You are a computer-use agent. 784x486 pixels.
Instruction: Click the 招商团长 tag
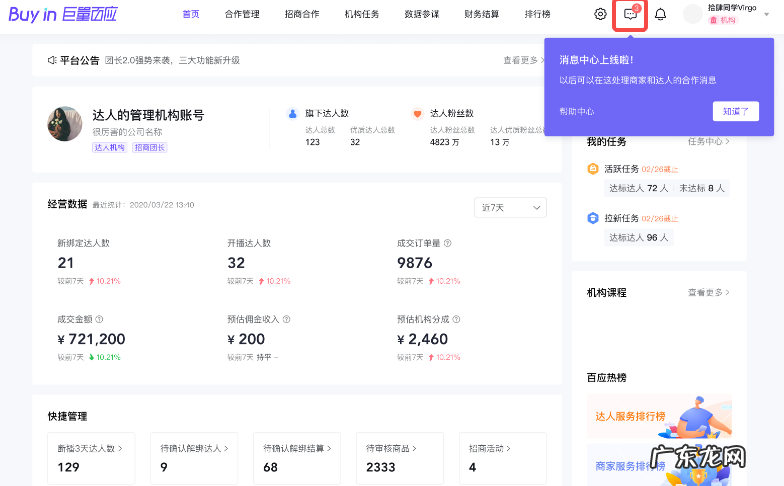click(x=150, y=147)
